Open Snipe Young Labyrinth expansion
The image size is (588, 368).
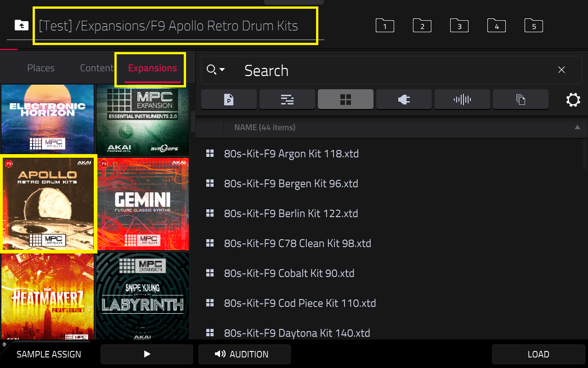click(142, 296)
